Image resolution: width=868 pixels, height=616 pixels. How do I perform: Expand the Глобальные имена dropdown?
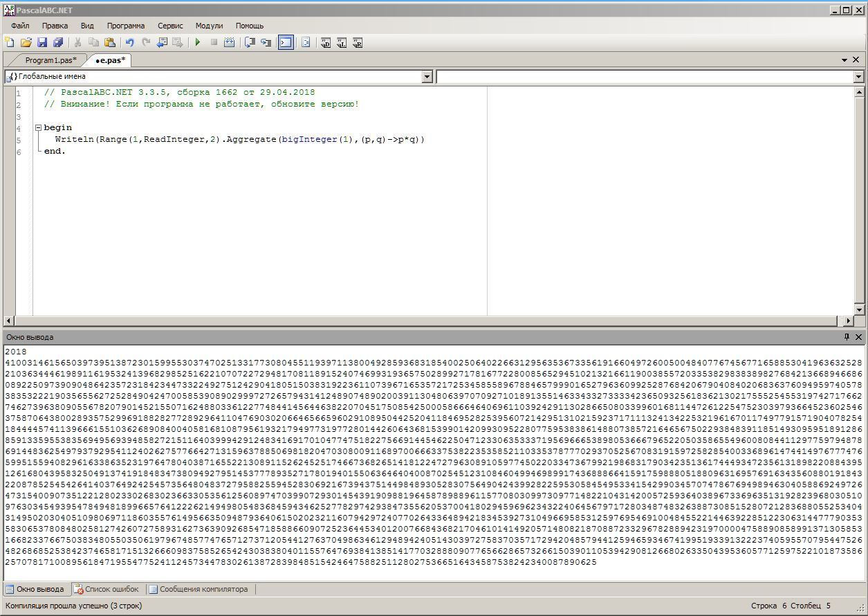click(427, 77)
